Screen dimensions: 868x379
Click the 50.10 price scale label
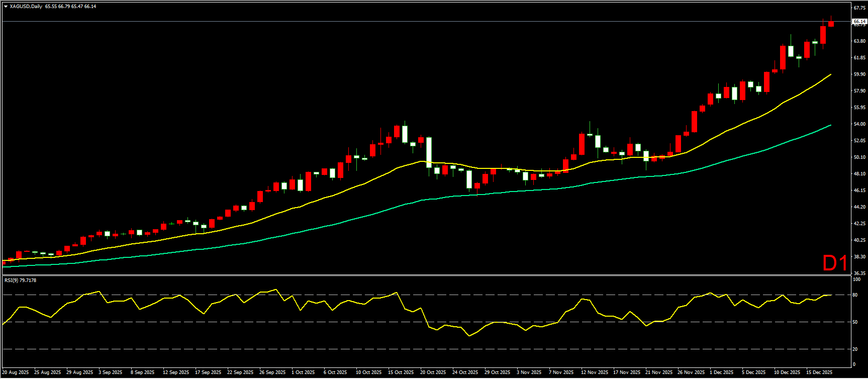click(x=859, y=157)
